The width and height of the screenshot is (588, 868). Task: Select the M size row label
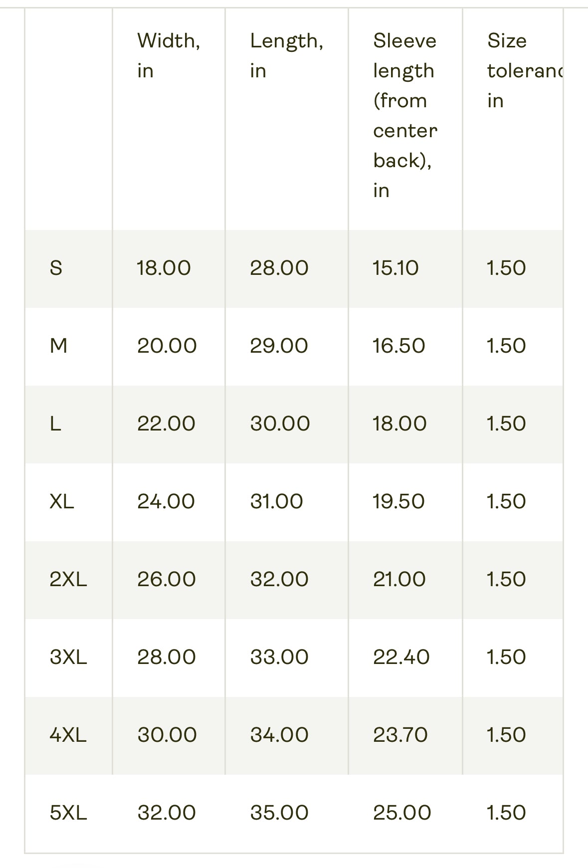point(58,346)
